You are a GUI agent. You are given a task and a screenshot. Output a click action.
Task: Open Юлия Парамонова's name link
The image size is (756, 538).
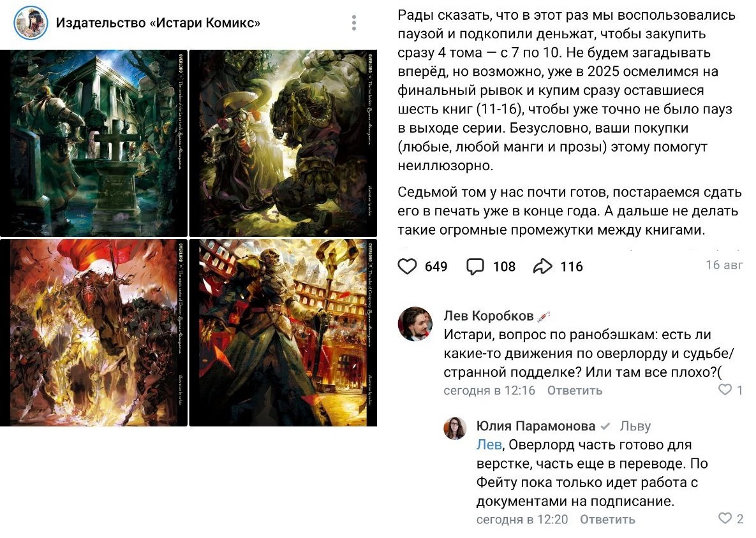click(536, 426)
